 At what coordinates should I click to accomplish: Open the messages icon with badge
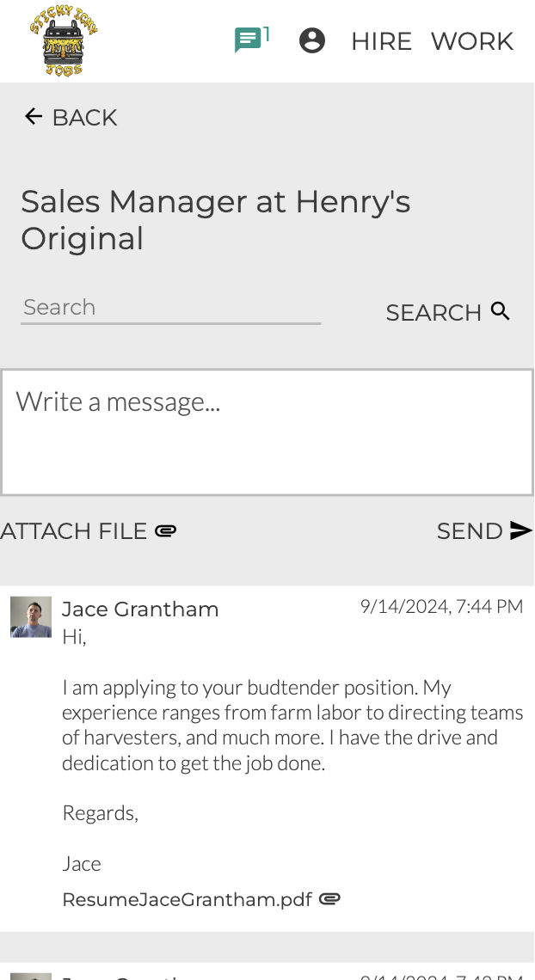248,40
